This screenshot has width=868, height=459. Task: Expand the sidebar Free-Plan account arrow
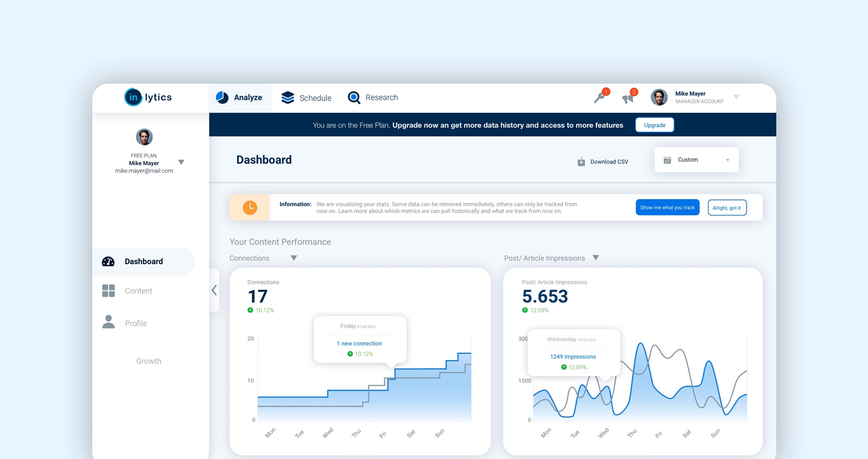(x=181, y=162)
